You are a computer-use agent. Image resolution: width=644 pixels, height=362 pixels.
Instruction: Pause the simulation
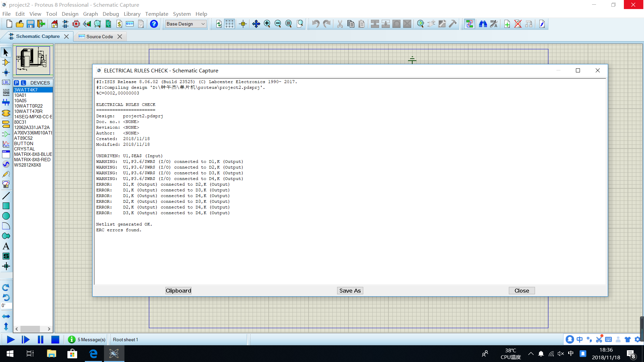(x=41, y=340)
